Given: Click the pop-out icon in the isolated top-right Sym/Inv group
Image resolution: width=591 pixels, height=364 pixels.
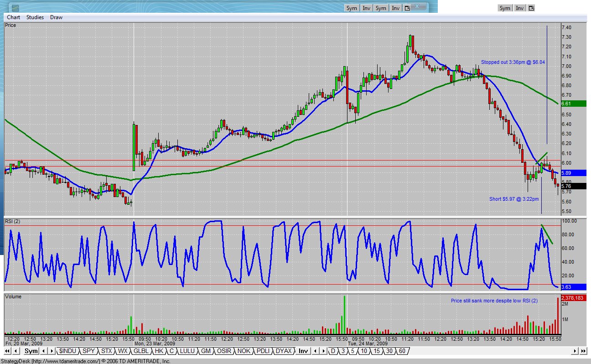Looking at the screenshot, I should point(531,8).
